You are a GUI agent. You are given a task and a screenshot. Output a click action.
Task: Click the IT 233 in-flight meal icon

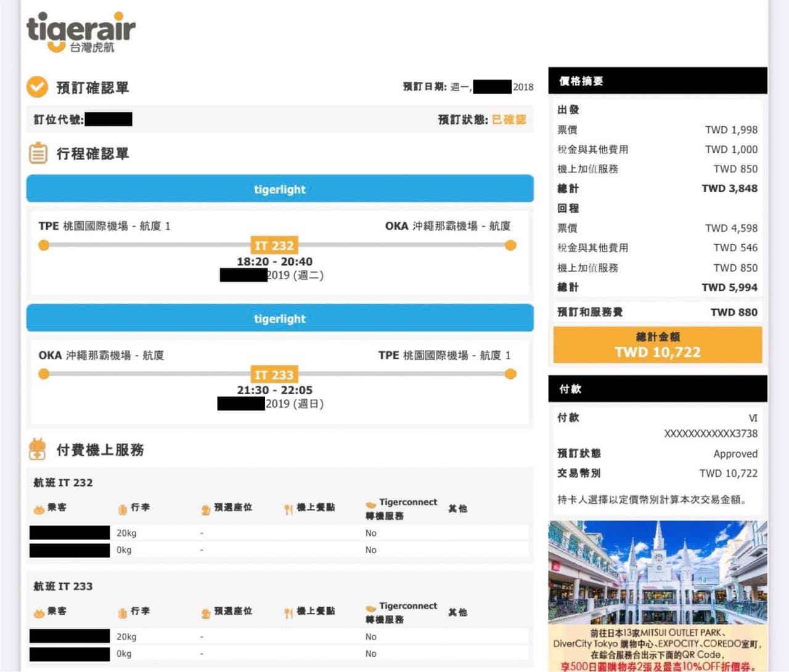click(x=288, y=613)
